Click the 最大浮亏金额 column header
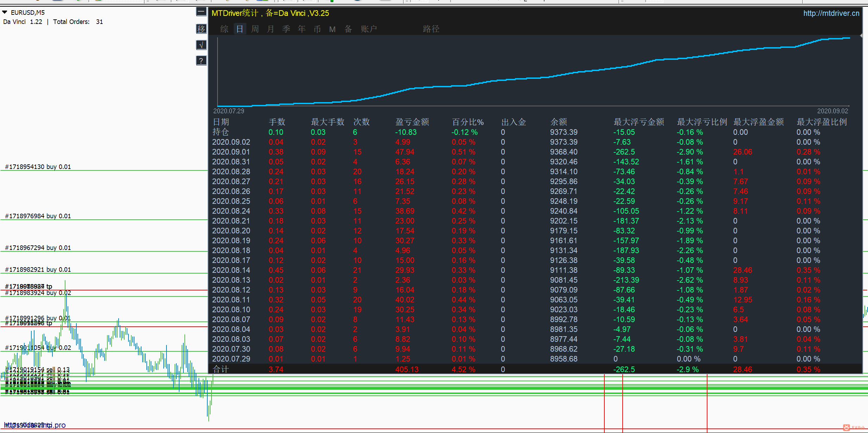 point(639,122)
